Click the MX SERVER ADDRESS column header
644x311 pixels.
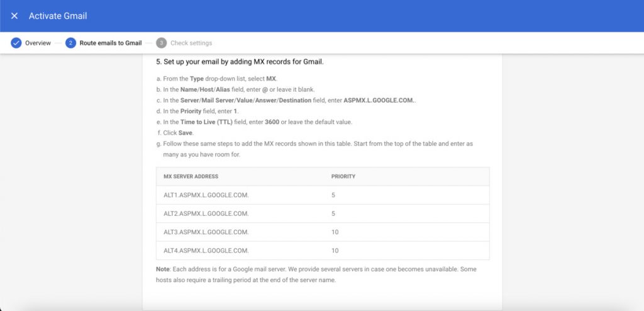(x=191, y=176)
